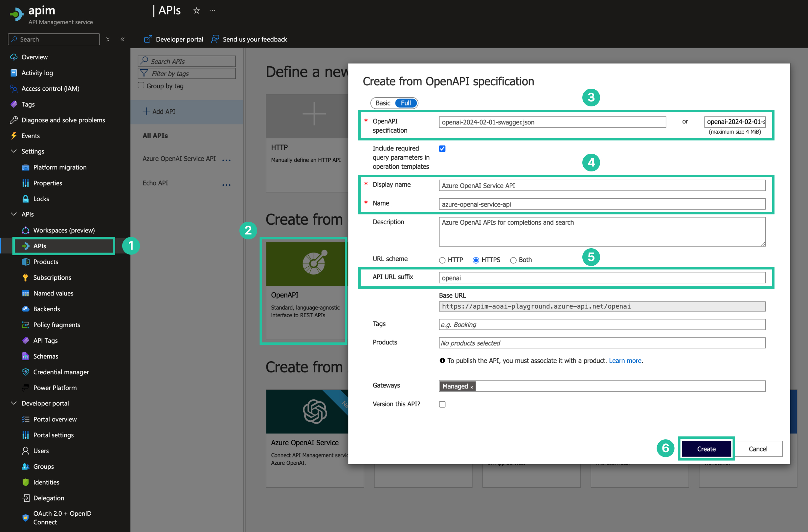Switch the form to Basic view
The image size is (808, 532).
tap(383, 103)
